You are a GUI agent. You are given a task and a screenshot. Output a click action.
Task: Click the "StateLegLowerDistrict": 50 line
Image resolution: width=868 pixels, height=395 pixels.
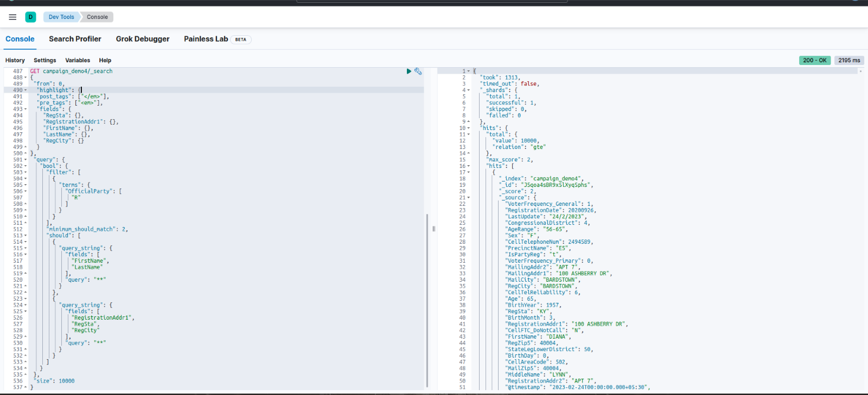point(550,349)
